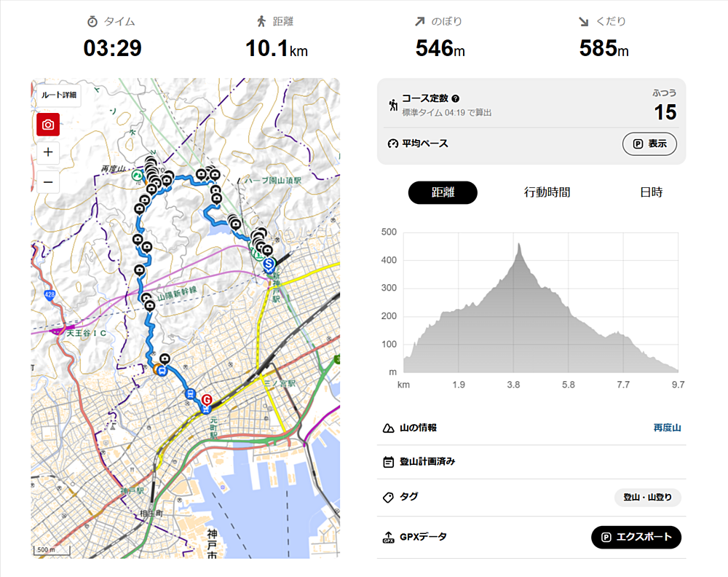Zoom out the map with minus button
728x577 pixels.
coord(48,182)
